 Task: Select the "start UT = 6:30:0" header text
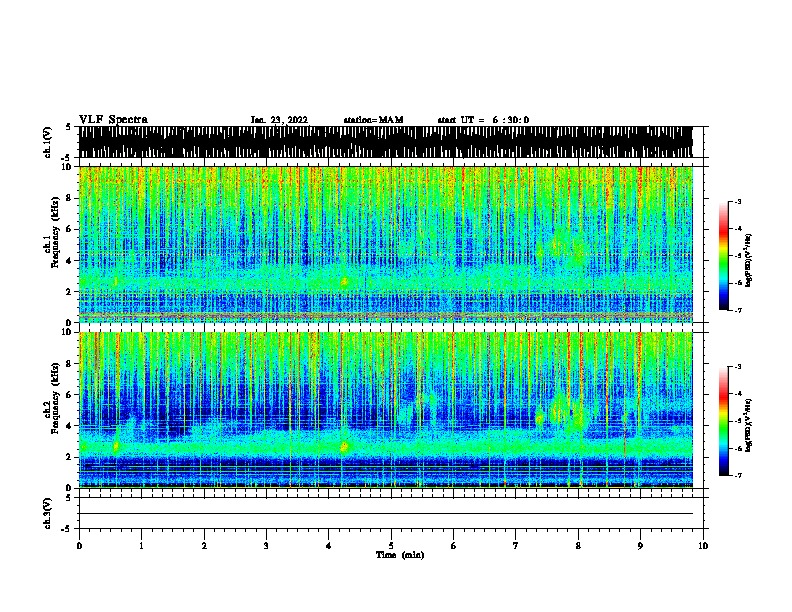(483, 120)
